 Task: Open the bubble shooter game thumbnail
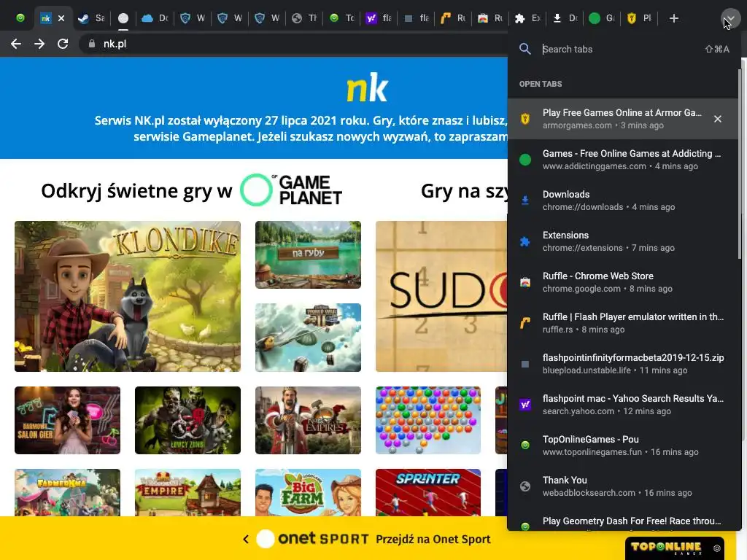[428, 420]
